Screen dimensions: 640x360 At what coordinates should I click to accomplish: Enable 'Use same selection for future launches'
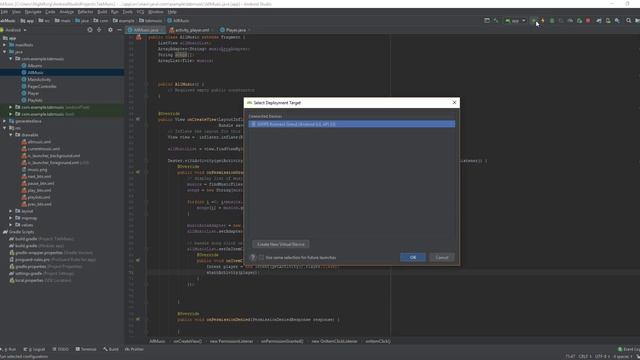click(262, 258)
